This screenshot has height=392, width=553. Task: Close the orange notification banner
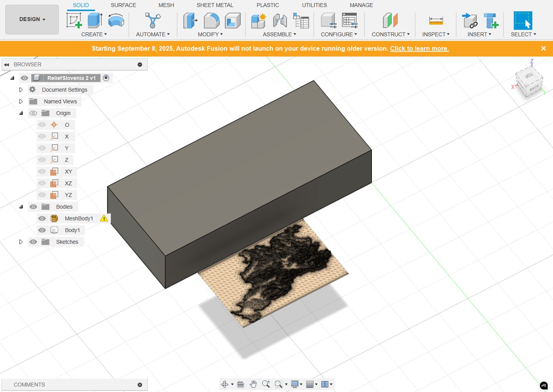[x=543, y=48]
